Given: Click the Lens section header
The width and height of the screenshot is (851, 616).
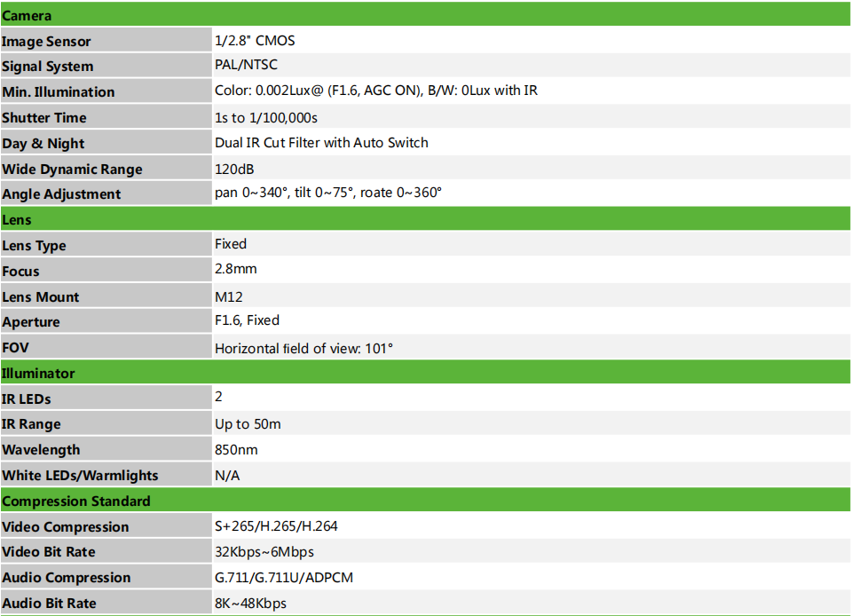Looking at the screenshot, I should (x=426, y=218).
